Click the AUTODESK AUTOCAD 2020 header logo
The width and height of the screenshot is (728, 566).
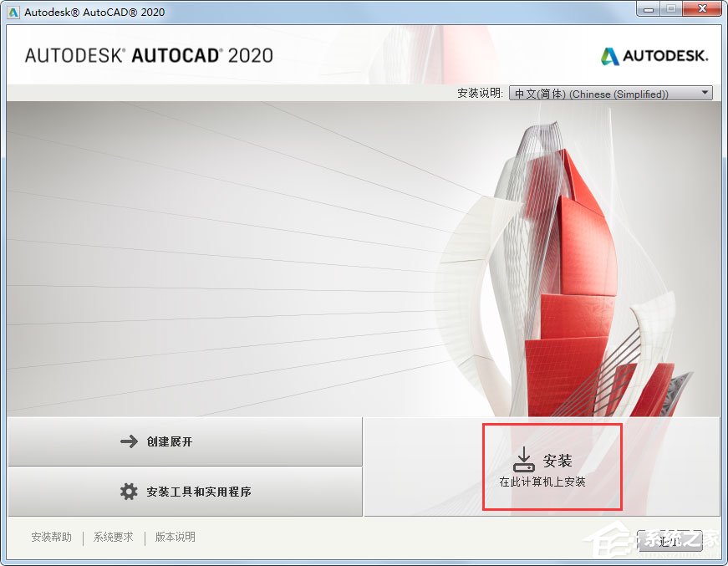pos(147,54)
